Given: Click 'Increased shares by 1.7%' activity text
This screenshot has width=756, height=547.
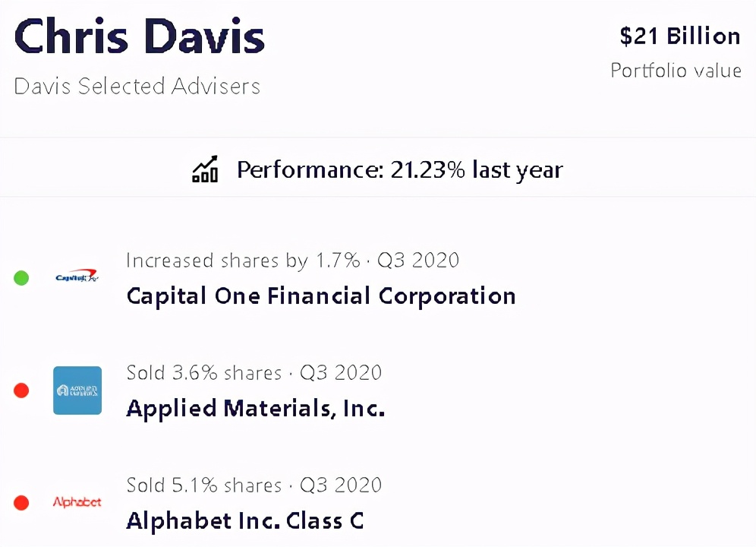Looking at the screenshot, I should [x=243, y=261].
